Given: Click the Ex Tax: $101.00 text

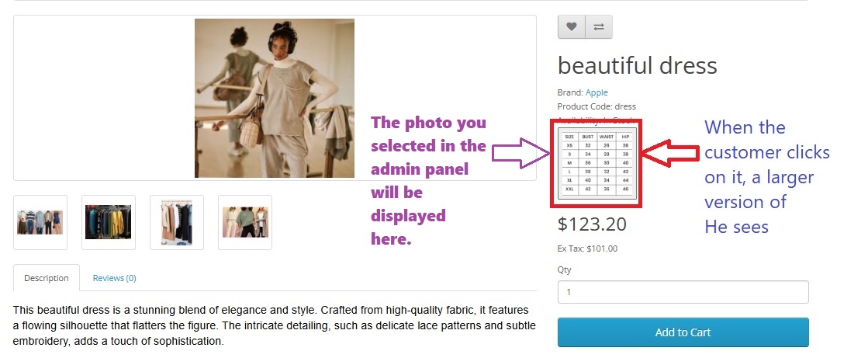Looking at the screenshot, I should point(587,249).
